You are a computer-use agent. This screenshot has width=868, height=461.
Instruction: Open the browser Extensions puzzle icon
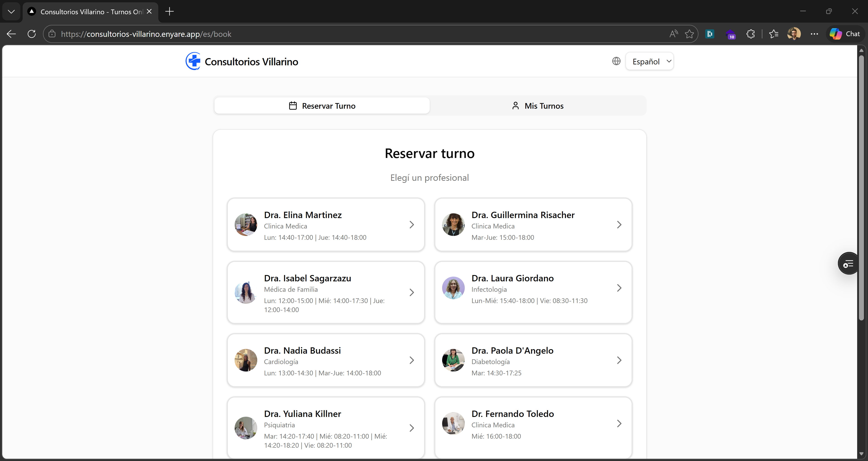pos(751,34)
